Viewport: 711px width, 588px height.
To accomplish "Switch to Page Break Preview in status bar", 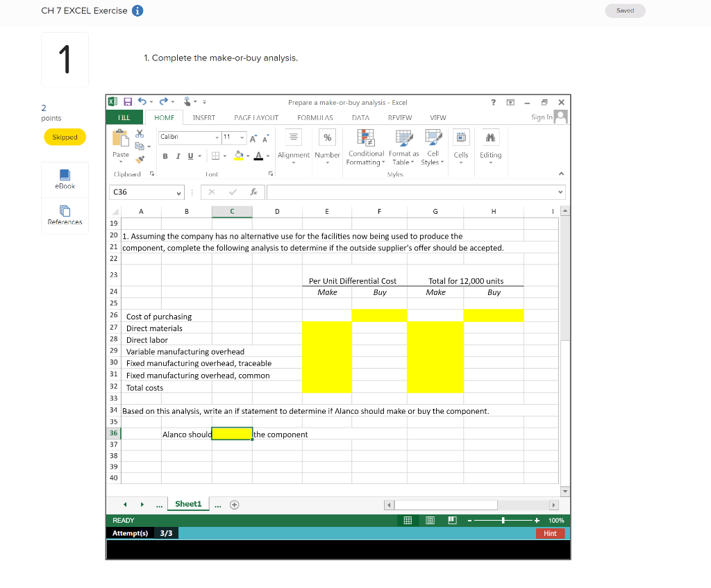I will point(452,521).
